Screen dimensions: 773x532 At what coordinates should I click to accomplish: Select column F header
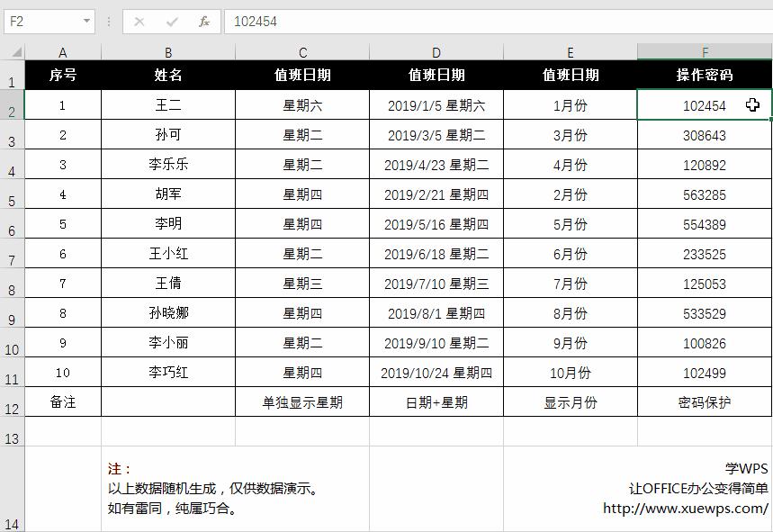pos(705,51)
